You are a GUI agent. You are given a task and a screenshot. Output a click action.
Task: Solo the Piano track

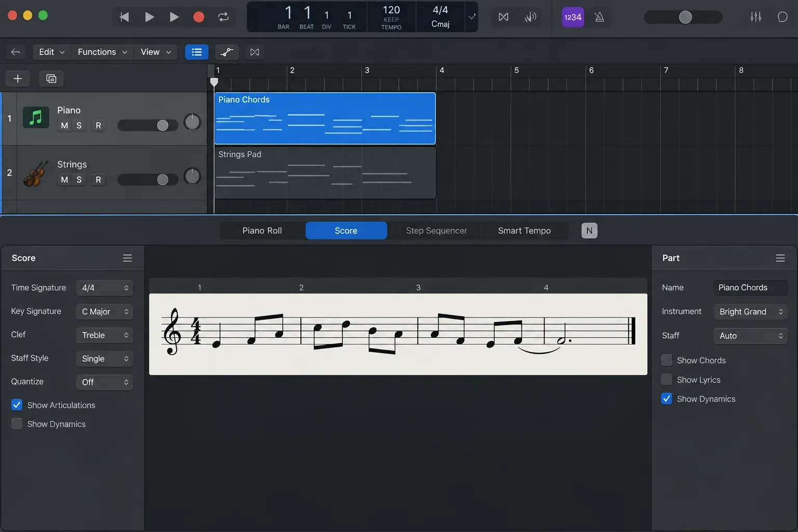pos(79,125)
